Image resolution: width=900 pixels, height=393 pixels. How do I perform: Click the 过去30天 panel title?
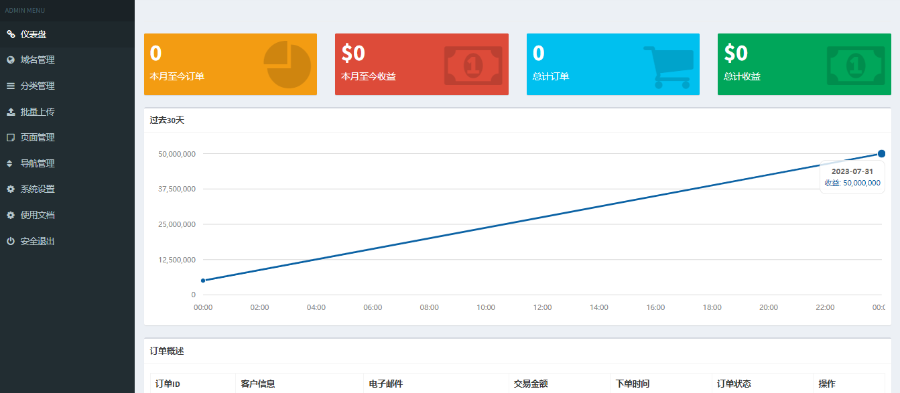(x=167, y=120)
